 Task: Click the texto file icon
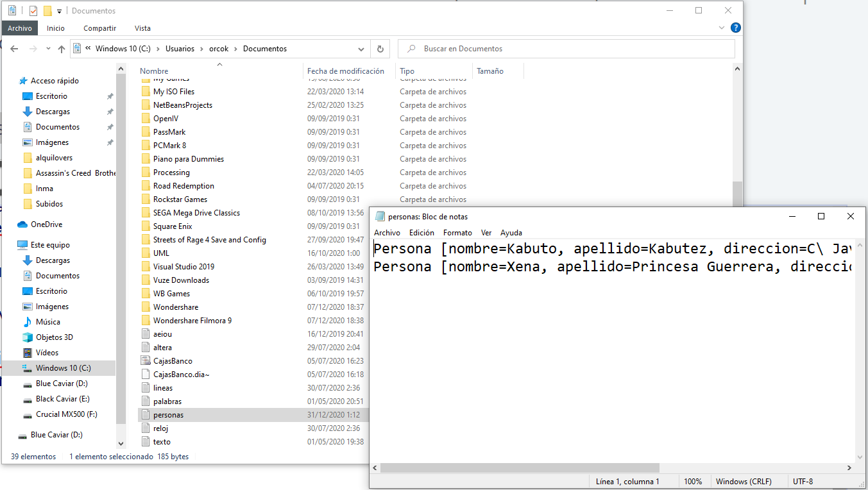[x=146, y=442]
